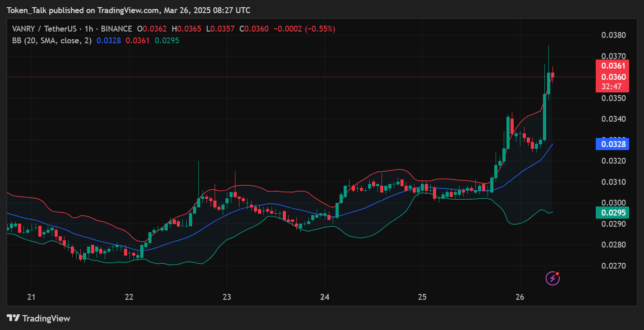Click the red closing price C0.0360 value
Viewport: 644px width, 330px height.
click(254, 29)
